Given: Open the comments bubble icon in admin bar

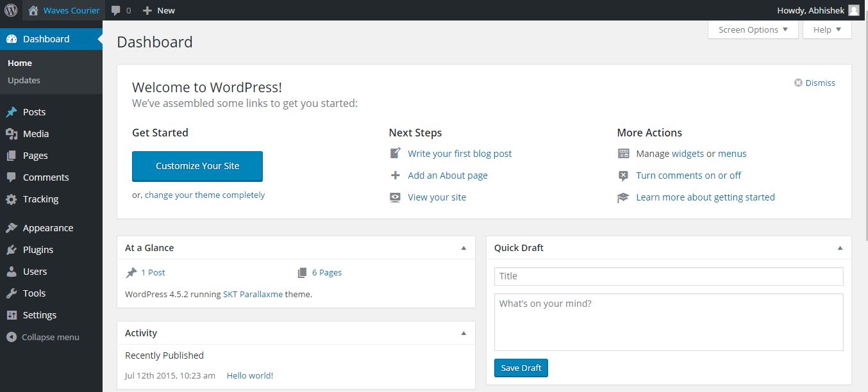Looking at the screenshot, I should pos(116,10).
